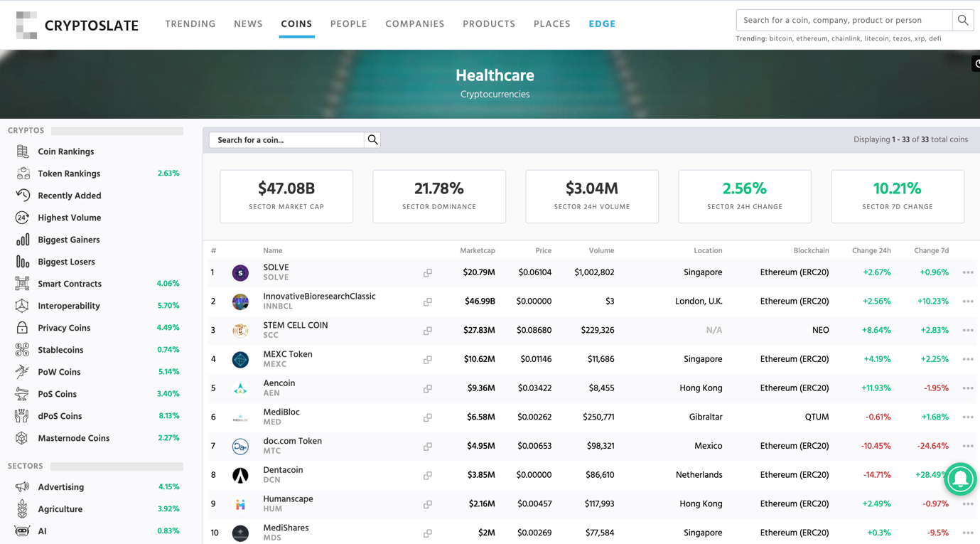Open more options for MediBloc row

(968, 417)
